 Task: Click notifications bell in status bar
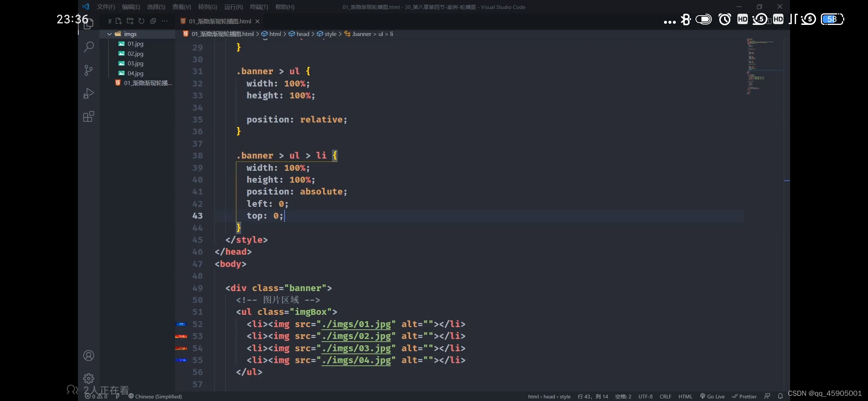point(780,396)
